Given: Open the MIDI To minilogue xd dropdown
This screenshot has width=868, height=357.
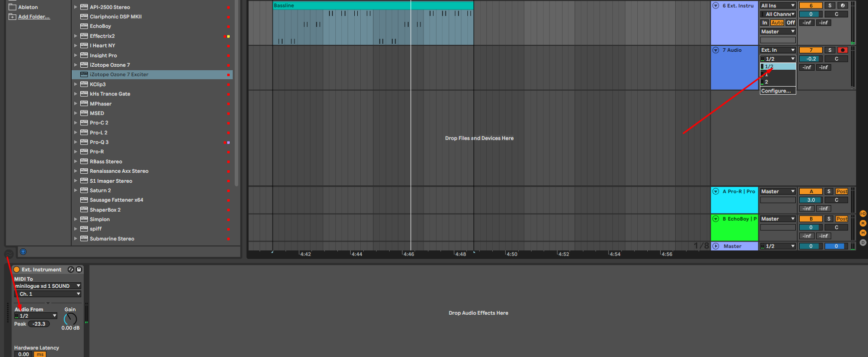Looking at the screenshot, I should 48,286.
